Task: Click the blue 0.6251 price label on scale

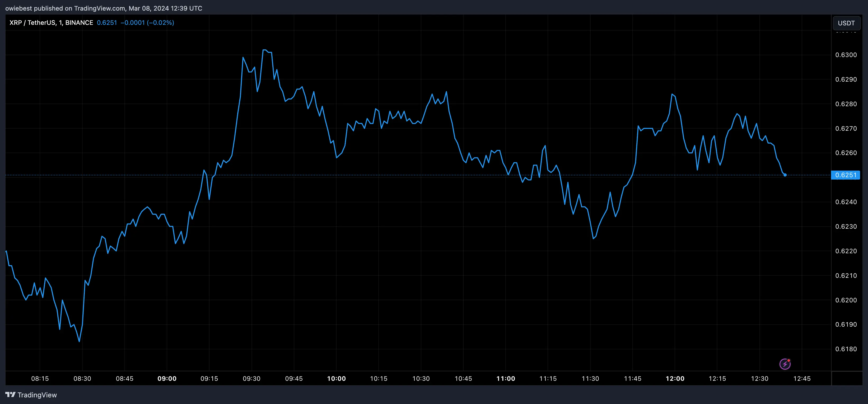Action: tap(846, 175)
